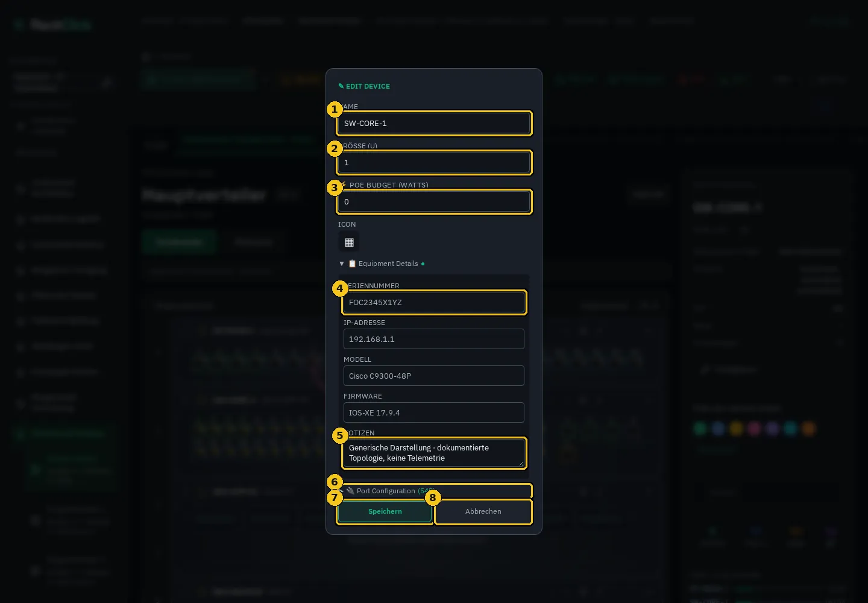Focus the Seriennummer field with FOC2345X1YZ
The width and height of the screenshot is (868, 603).
[x=434, y=302]
